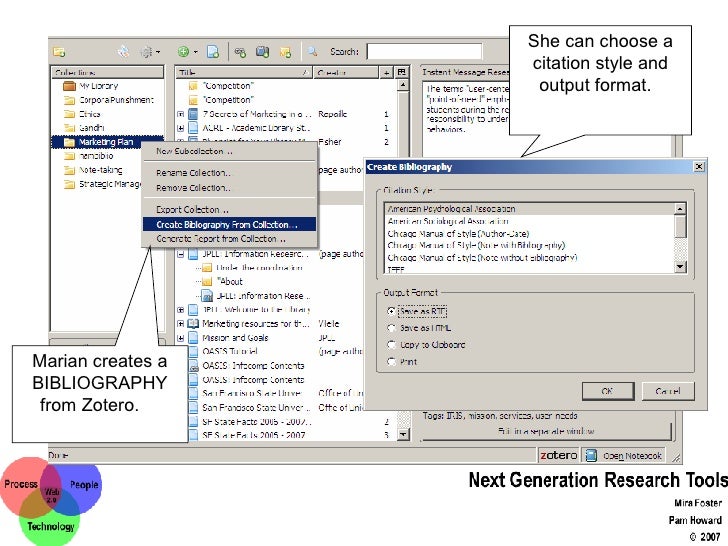Open the green New Item toolbar button
This screenshot has width=728, height=546.
pyautogui.click(x=183, y=52)
